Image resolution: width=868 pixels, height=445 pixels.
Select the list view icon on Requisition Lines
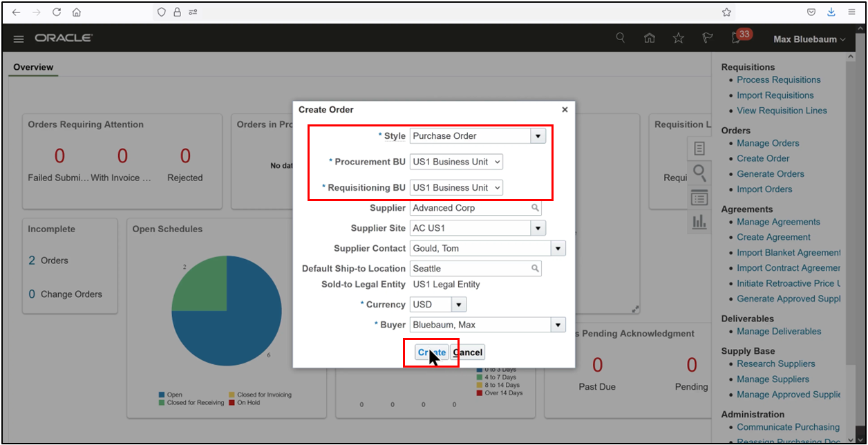(699, 198)
